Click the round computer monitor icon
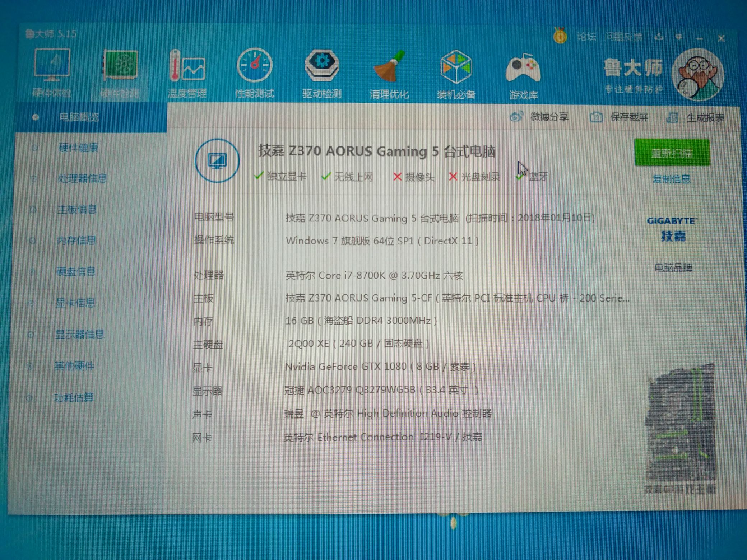The width and height of the screenshot is (747, 560). tap(217, 160)
